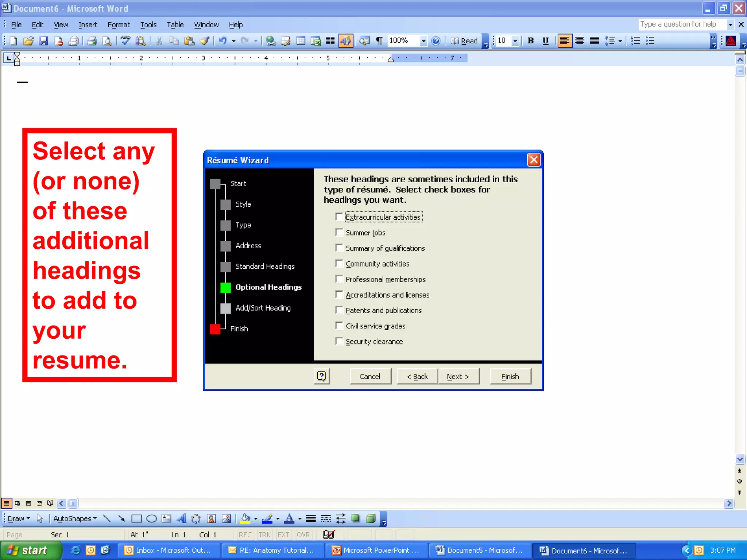Tick the Civil service grades checkbox
The width and height of the screenshot is (747, 560).
[x=339, y=326]
